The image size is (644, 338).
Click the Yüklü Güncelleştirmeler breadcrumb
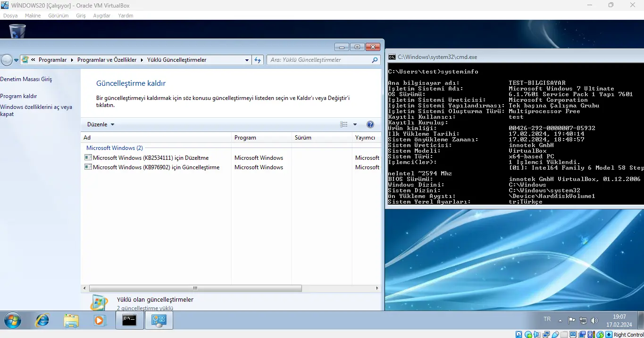pyautogui.click(x=177, y=60)
